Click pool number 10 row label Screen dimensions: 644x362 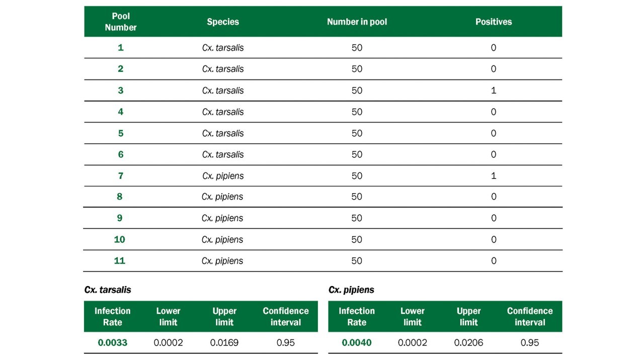point(120,239)
